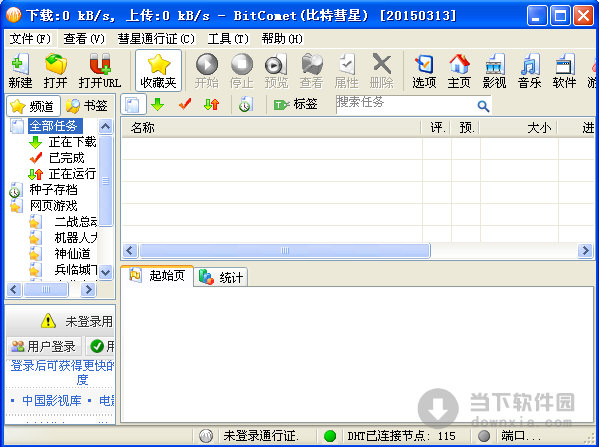Click the 音乐 (Music) note icon

(529, 71)
